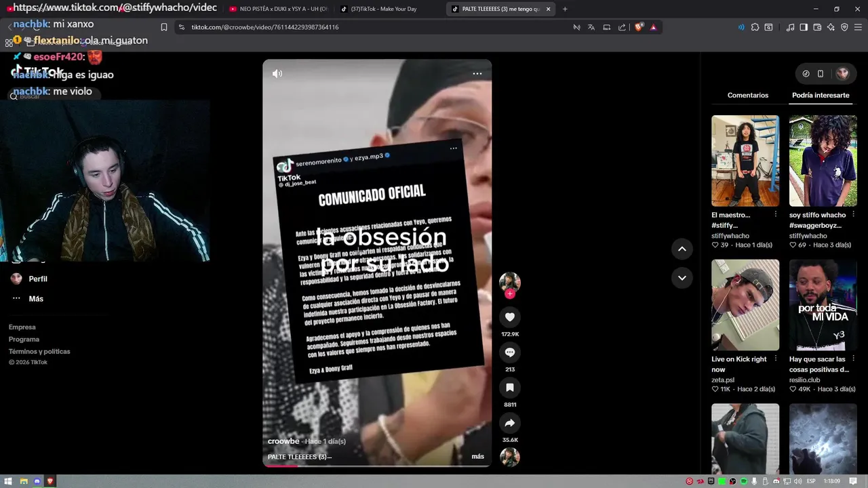Open media control music note icon
This screenshot has width=868, height=488.
click(x=790, y=27)
